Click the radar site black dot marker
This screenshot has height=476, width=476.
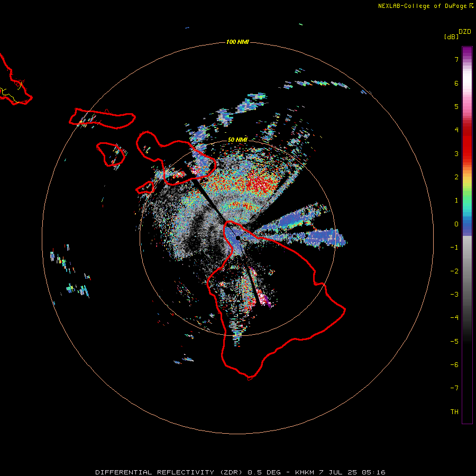coord(237,238)
